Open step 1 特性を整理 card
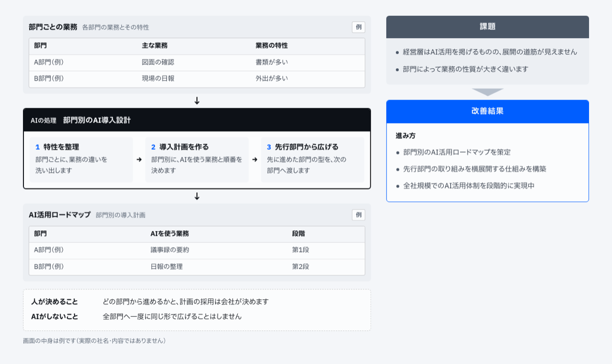 tap(81, 159)
